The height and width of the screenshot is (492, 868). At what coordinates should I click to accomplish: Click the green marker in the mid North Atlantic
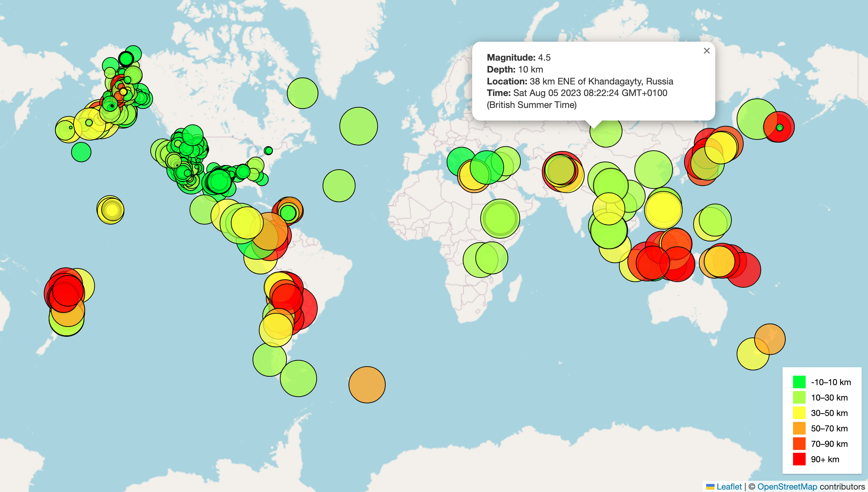[x=358, y=126]
